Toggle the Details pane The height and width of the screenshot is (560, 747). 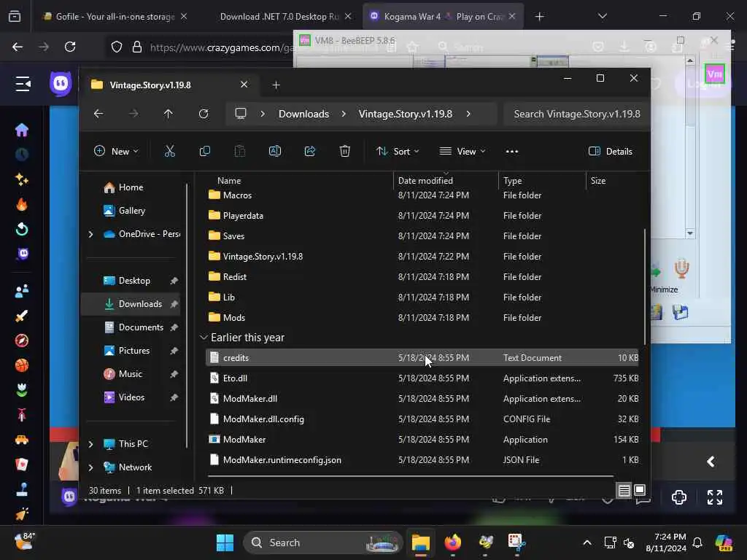611,152
